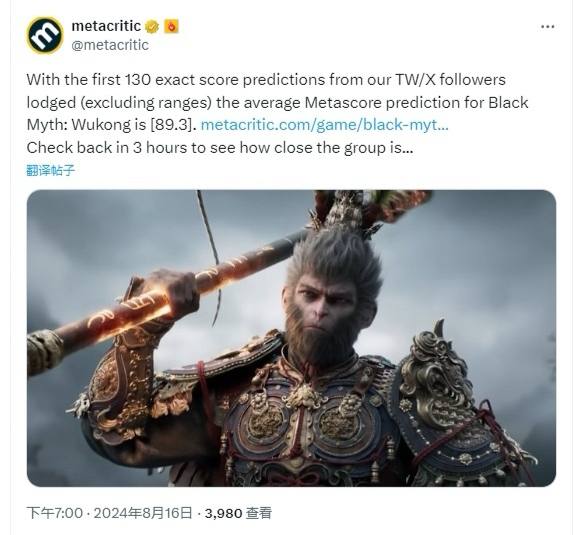Open the @metacritic handle link
Image resolution: width=574 pixels, height=535 pixels.
[110, 45]
